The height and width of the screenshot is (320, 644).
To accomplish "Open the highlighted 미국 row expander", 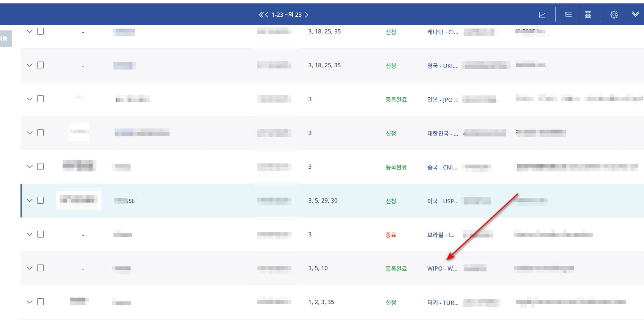I will pos(30,200).
